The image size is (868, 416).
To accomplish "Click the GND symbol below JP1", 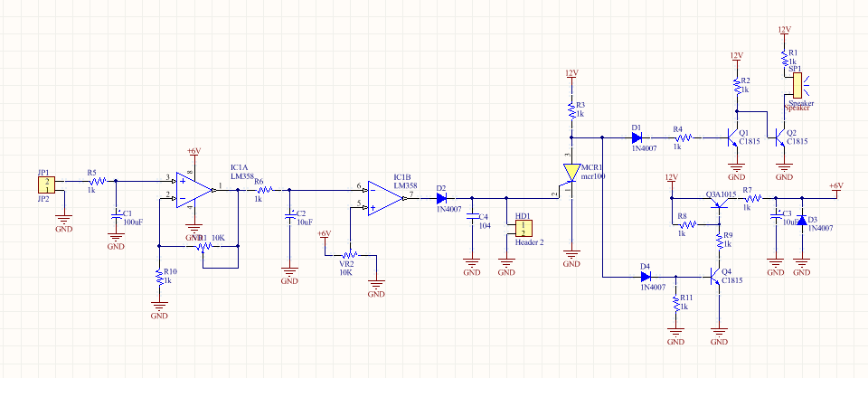I will point(63,220).
